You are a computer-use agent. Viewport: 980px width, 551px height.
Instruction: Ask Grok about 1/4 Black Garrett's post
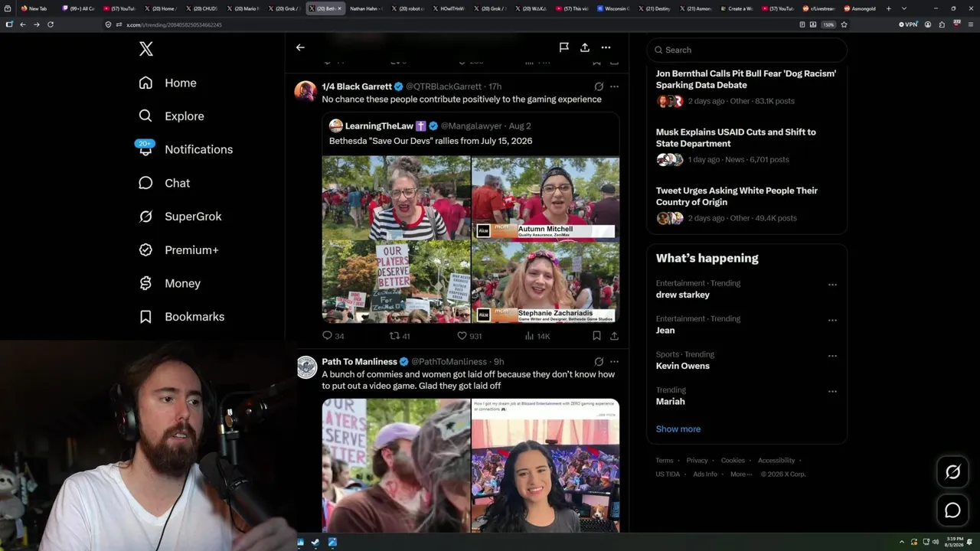pos(599,86)
